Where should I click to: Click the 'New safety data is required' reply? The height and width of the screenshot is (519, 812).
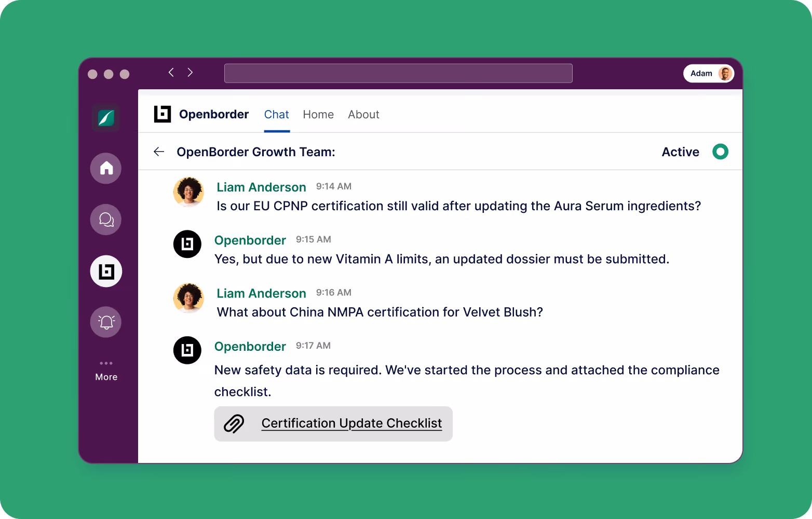(x=467, y=380)
